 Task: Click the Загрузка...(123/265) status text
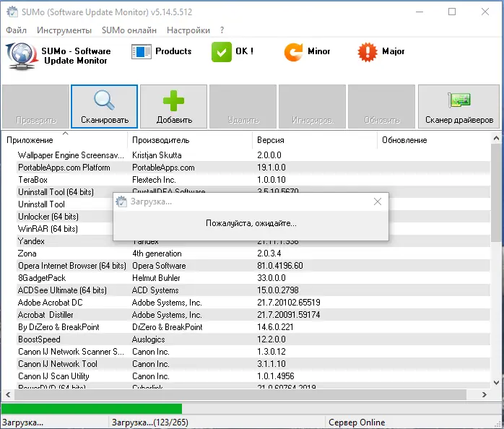pyautogui.click(x=150, y=422)
